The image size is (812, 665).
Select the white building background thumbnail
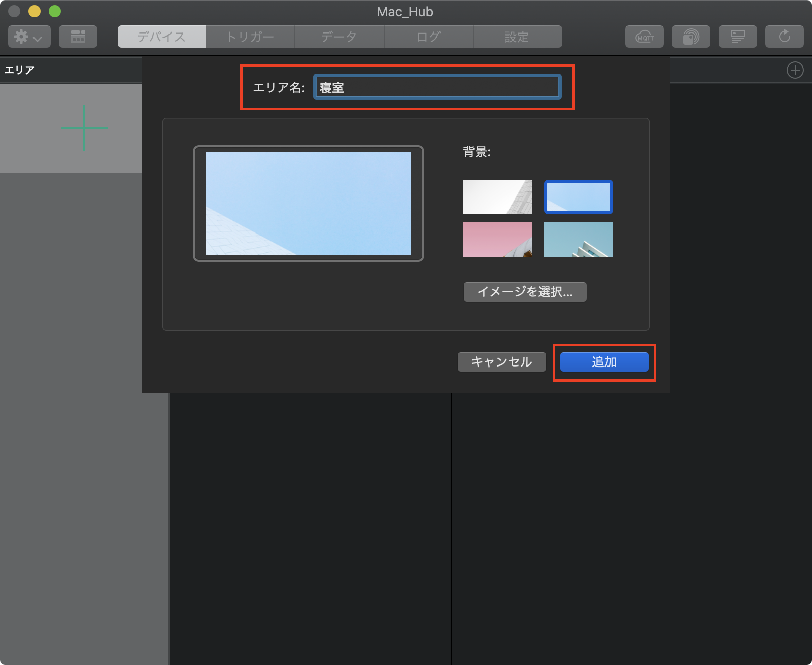pos(497,197)
